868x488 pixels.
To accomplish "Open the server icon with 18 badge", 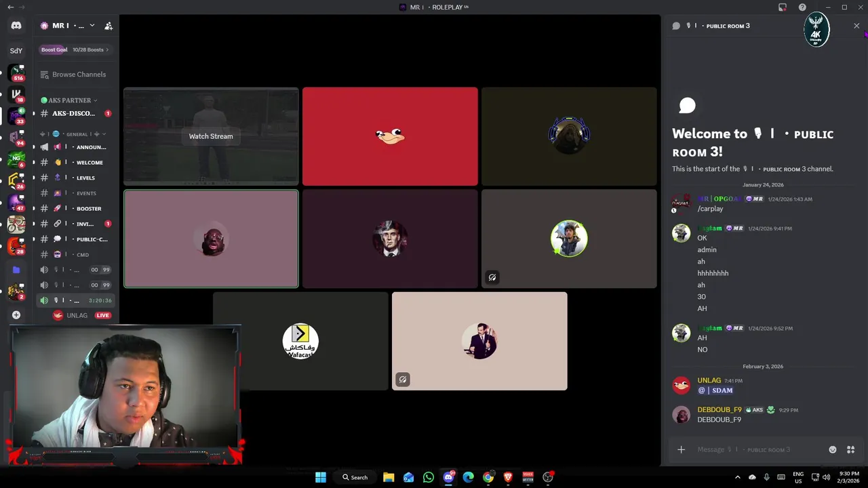I will [16, 94].
